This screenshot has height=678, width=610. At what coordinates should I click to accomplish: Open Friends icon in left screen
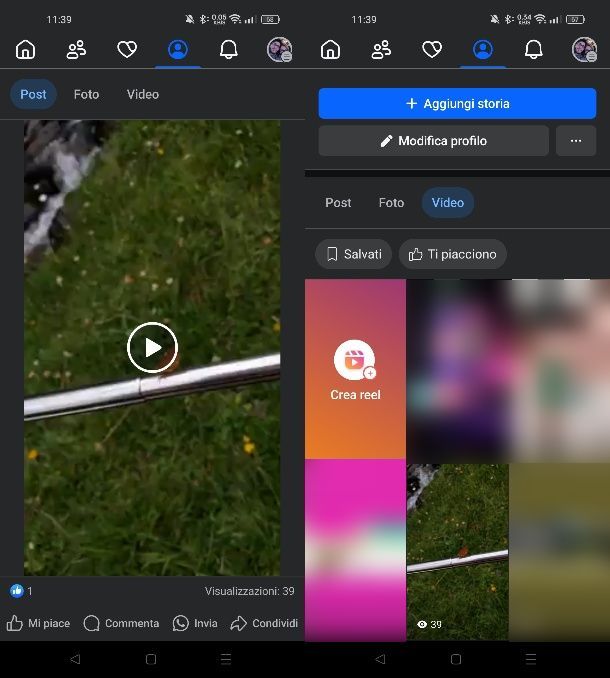76,49
